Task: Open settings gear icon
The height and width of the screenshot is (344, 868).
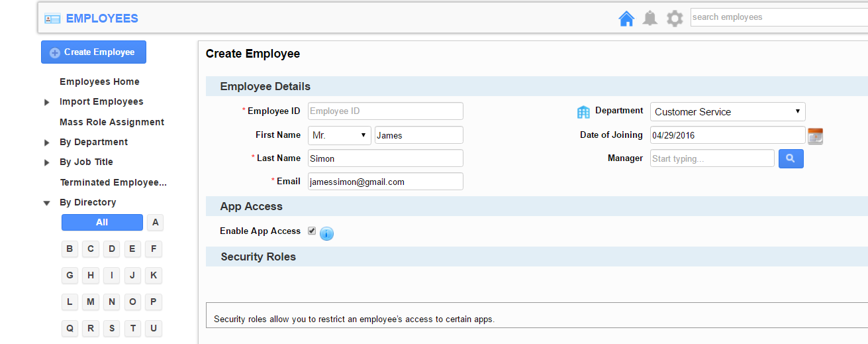Action: click(x=675, y=19)
